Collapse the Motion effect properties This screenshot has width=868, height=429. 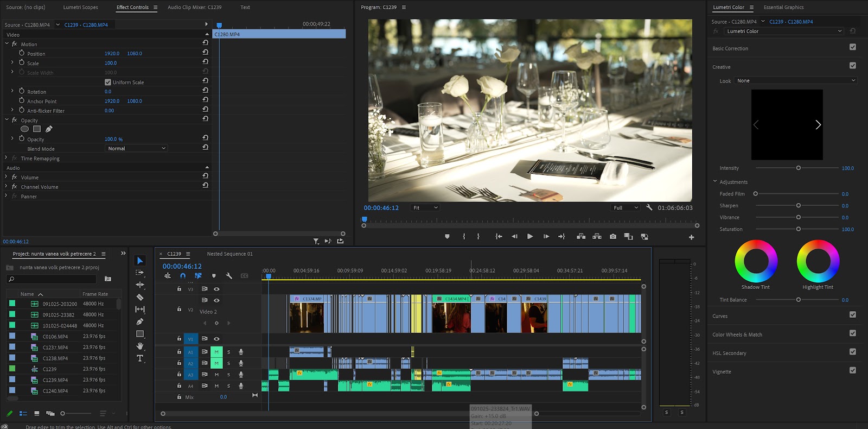[7, 43]
